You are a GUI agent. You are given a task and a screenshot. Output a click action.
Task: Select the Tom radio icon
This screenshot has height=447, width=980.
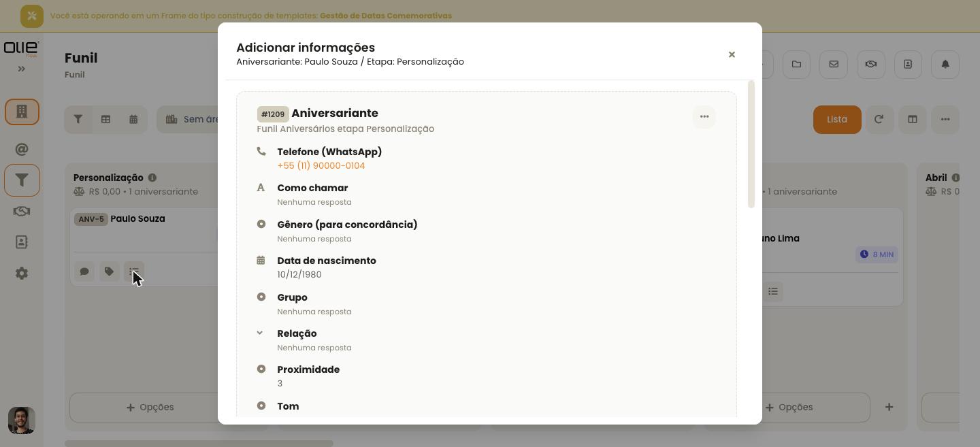261,405
